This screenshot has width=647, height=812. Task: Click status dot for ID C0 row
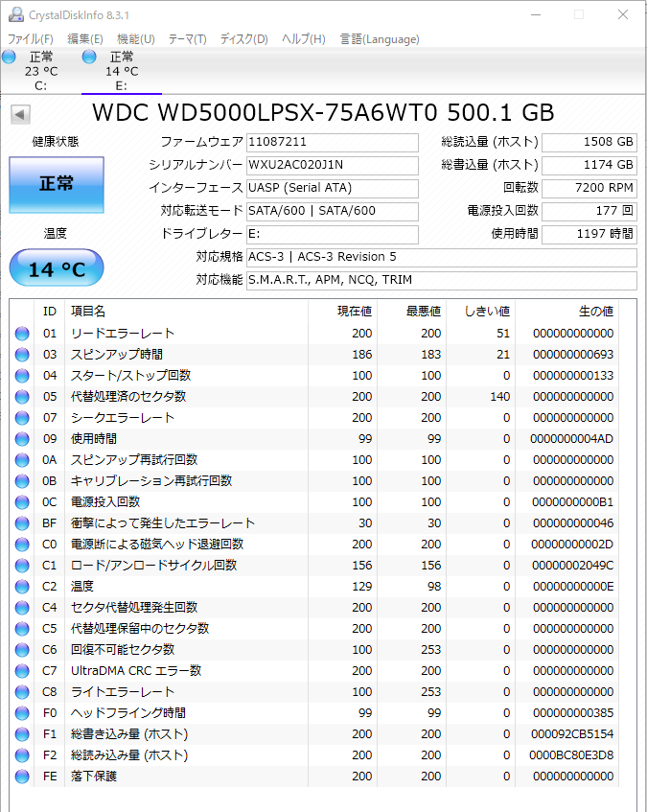pyautogui.click(x=22, y=545)
